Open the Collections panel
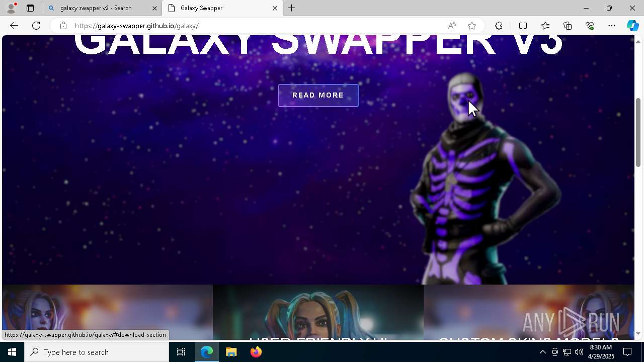 (568, 26)
